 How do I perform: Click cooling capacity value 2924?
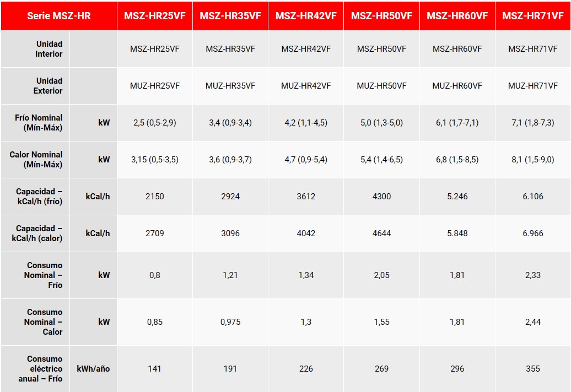(230, 197)
